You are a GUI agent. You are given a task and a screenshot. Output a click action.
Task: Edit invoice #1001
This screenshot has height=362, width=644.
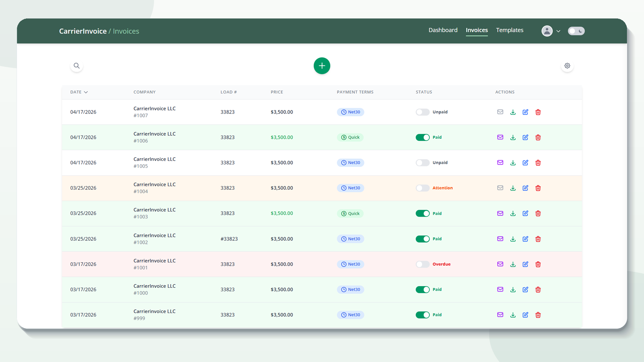coord(525,264)
